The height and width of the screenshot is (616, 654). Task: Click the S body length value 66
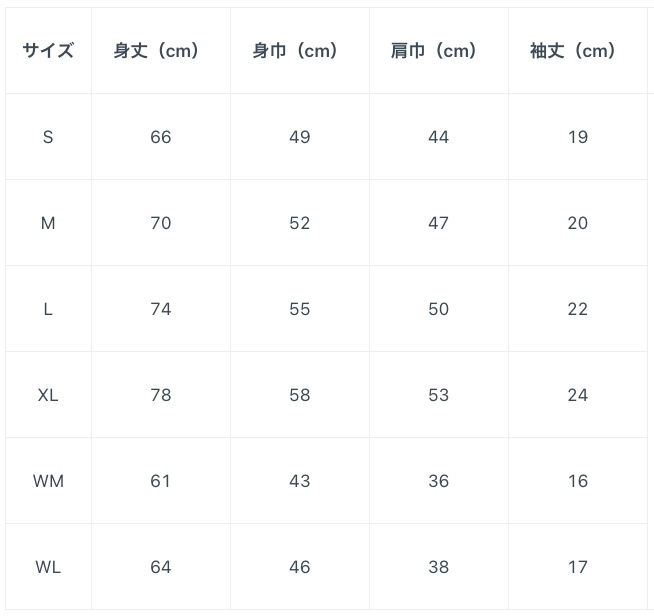pyautogui.click(x=161, y=137)
